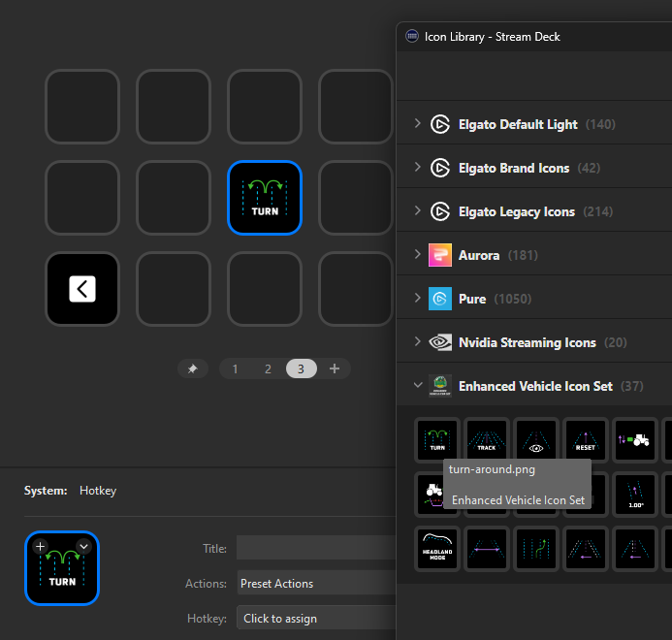Click 'Elgato Default Light' pack name
This screenshot has height=640, width=672.
[x=518, y=124]
